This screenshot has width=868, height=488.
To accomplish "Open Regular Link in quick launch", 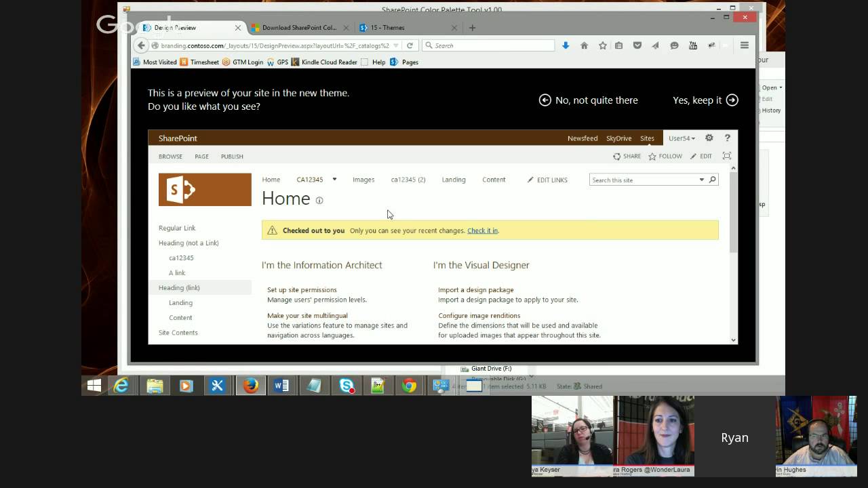I will 177,228.
